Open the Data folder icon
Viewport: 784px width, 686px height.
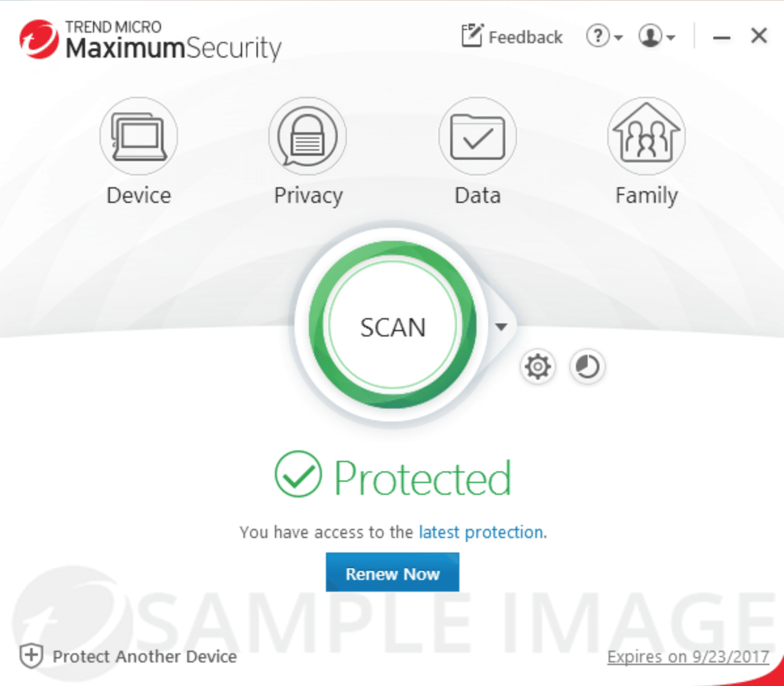pos(478,136)
